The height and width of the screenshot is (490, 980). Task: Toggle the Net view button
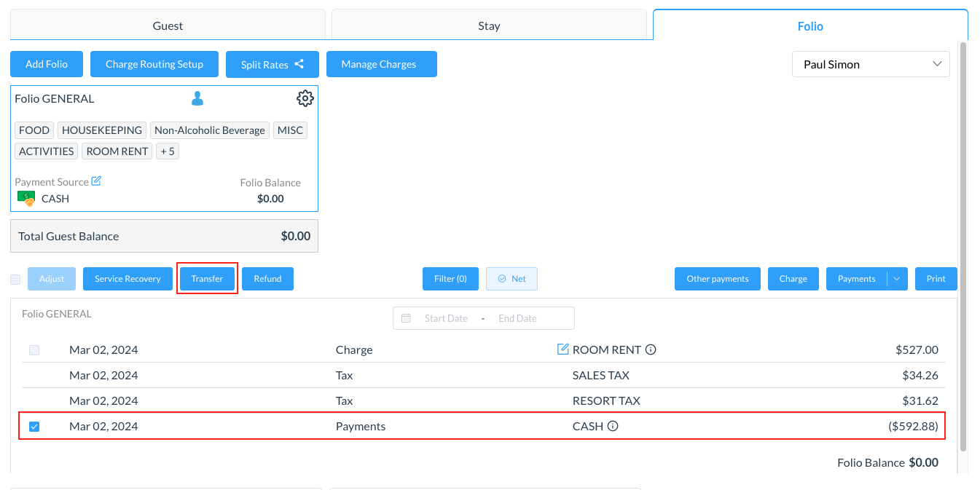[x=511, y=279]
